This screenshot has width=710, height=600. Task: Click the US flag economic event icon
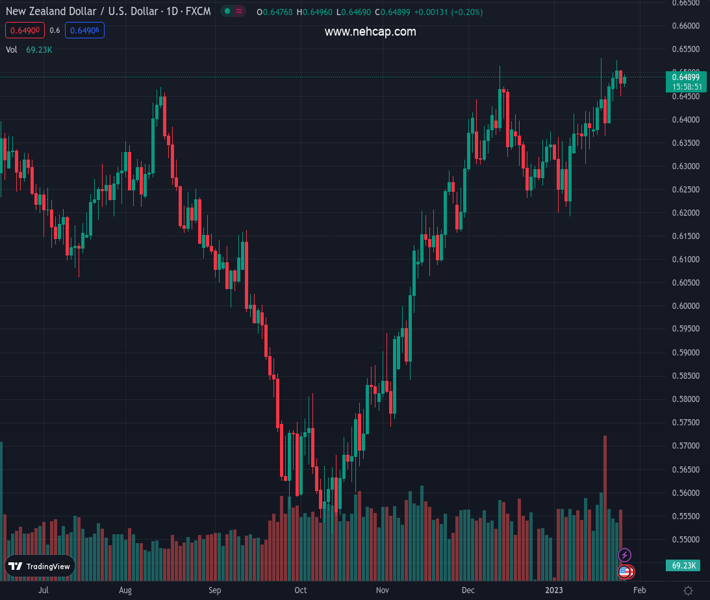[624, 571]
